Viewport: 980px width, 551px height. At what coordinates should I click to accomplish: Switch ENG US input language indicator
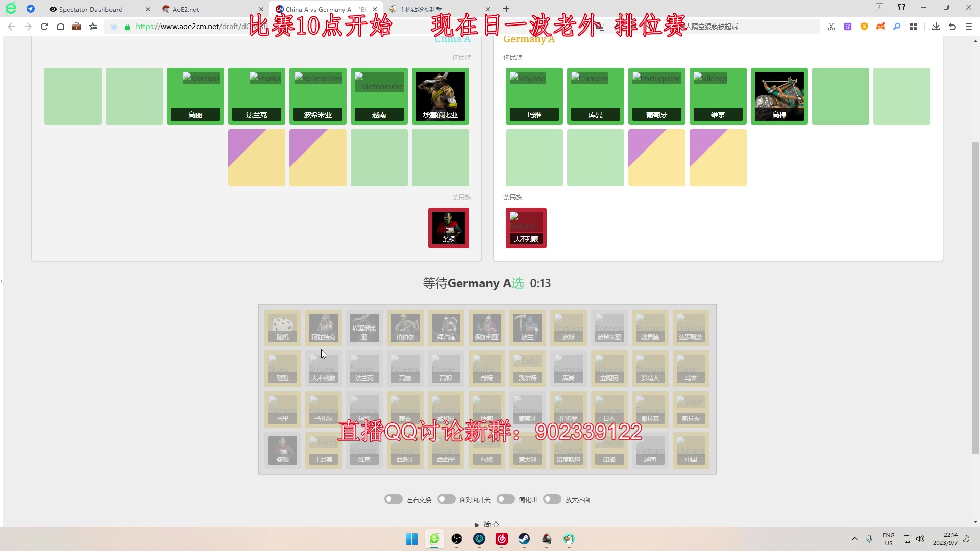888,539
